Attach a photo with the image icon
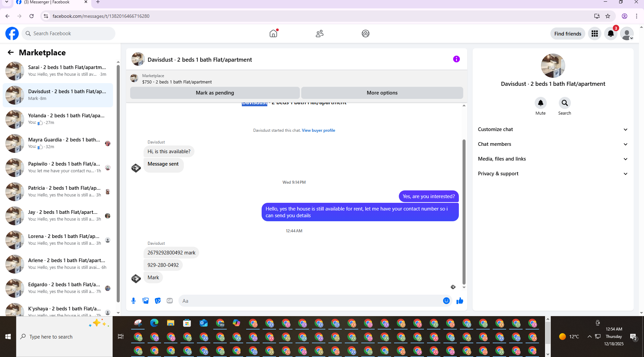644x357 pixels. pos(146,301)
